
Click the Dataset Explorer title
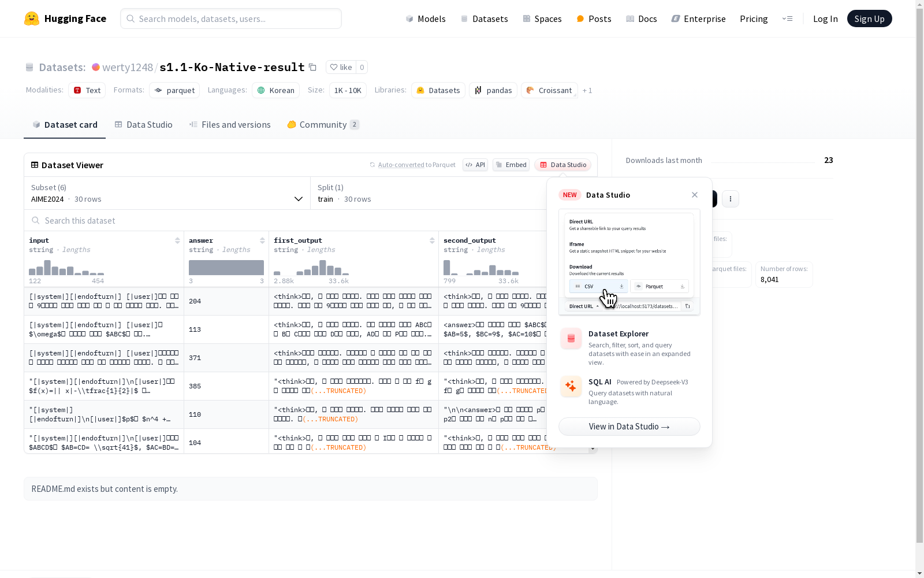(x=619, y=334)
